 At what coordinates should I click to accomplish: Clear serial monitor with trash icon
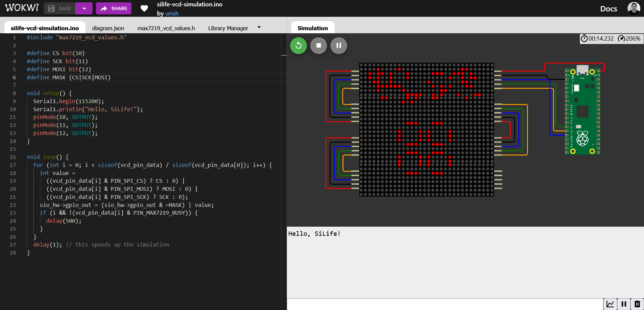(637, 304)
